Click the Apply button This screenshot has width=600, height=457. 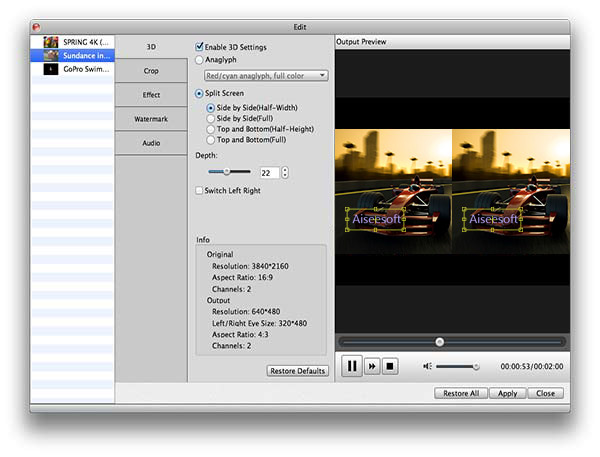[x=507, y=393]
